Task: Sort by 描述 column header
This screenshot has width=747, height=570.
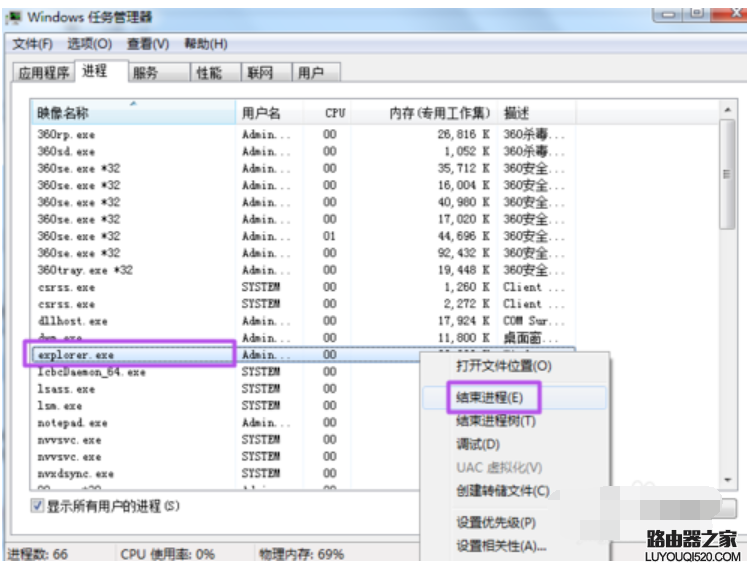Action: pyautogui.click(x=536, y=112)
